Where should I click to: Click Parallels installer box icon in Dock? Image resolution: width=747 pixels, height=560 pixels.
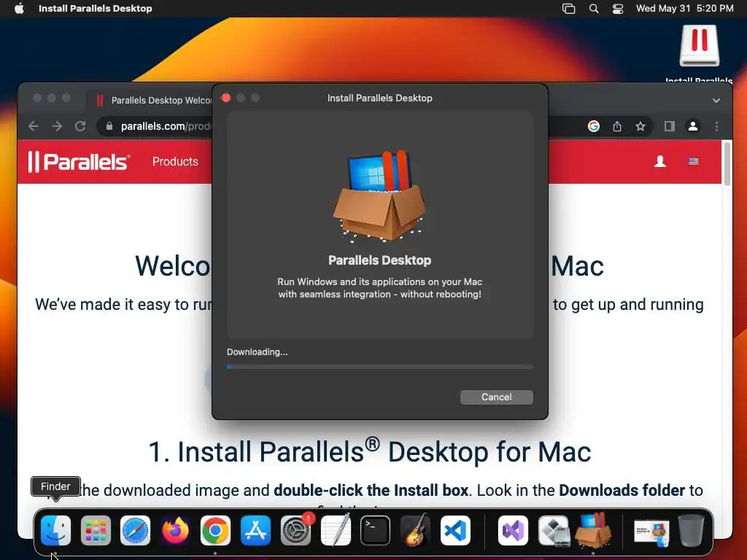(x=593, y=529)
